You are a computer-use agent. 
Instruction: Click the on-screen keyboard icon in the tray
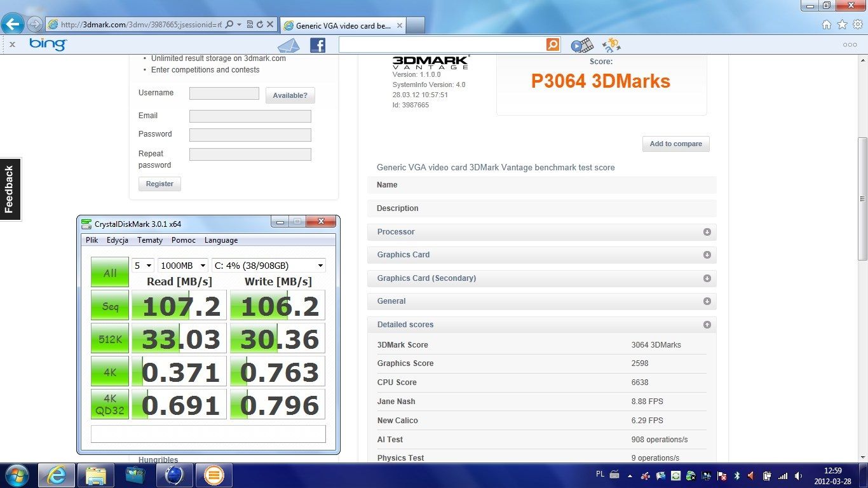click(614, 475)
